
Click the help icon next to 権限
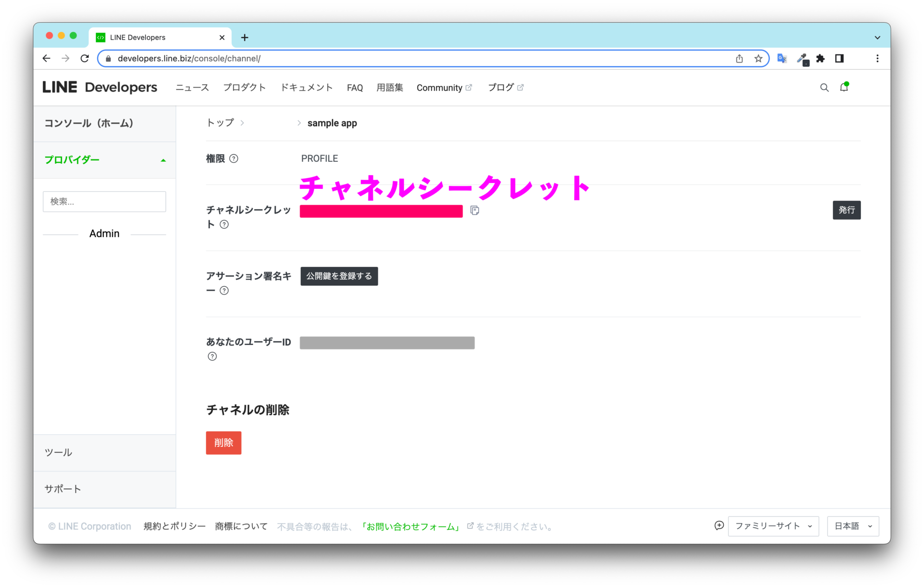point(234,158)
